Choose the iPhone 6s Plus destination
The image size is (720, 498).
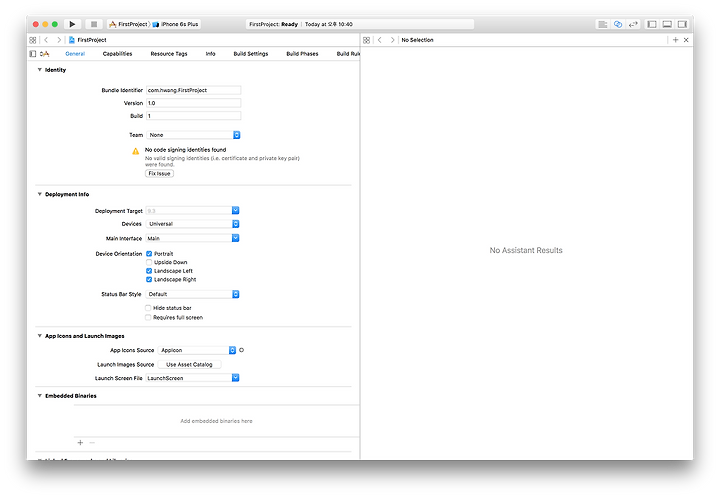tap(175, 24)
